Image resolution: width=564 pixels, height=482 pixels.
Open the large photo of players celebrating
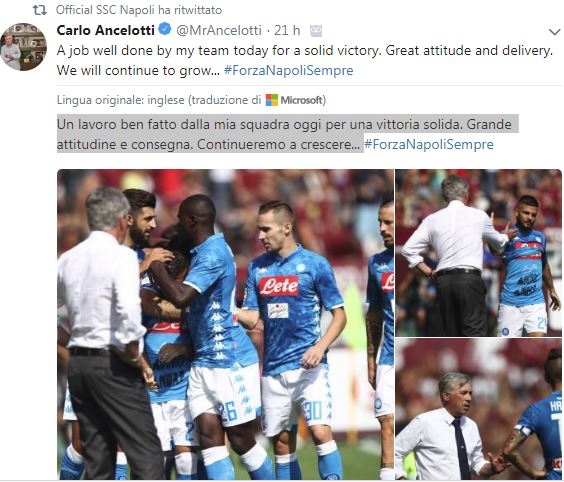225,324
